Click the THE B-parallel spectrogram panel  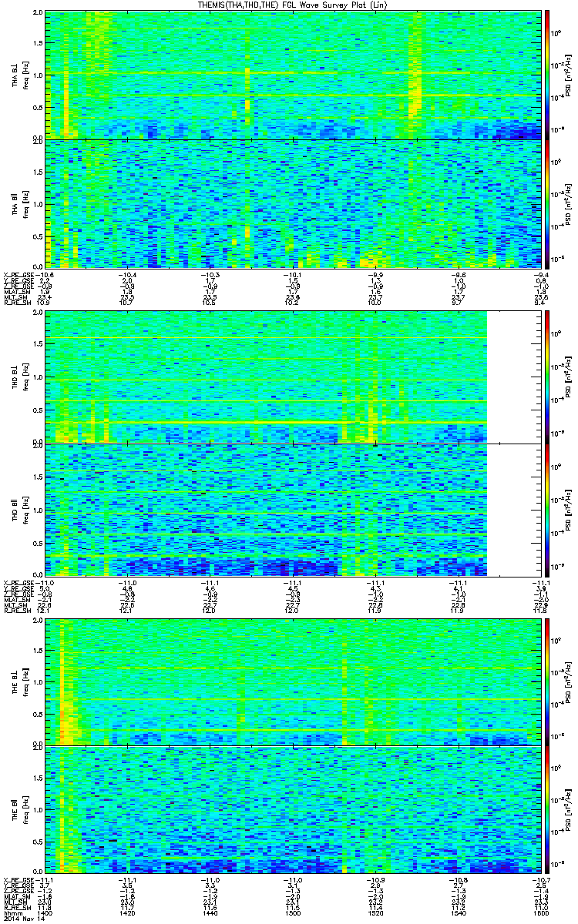[x=293, y=809]
